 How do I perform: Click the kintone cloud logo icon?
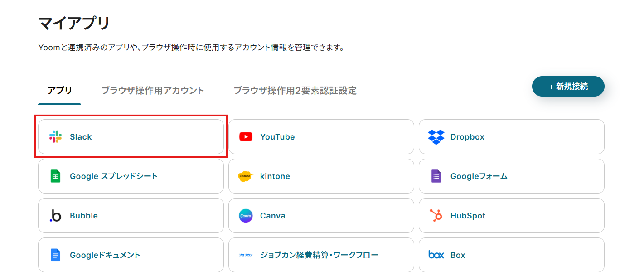[x=246, y=176]
